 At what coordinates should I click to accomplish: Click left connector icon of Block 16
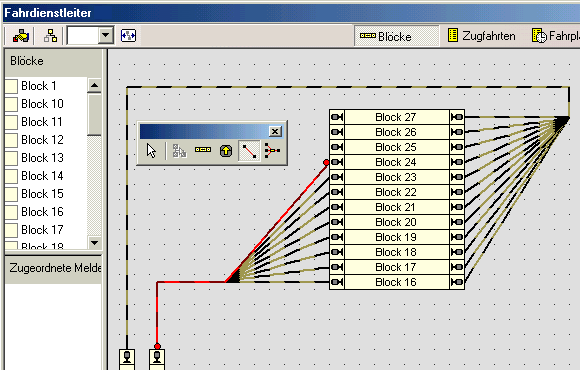pos(337,282)
